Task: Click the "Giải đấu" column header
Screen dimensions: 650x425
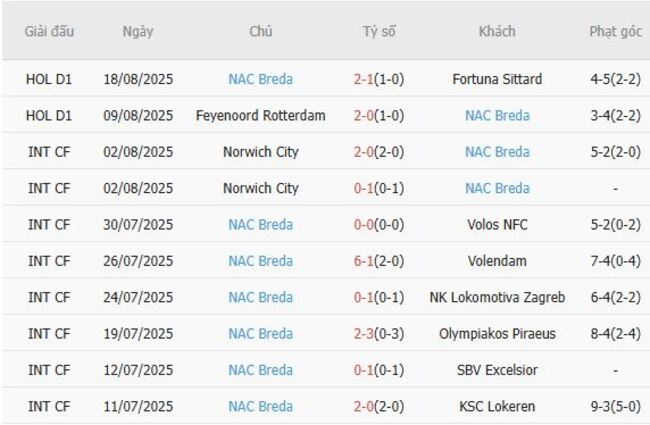Action: click(x=49, y=31)
